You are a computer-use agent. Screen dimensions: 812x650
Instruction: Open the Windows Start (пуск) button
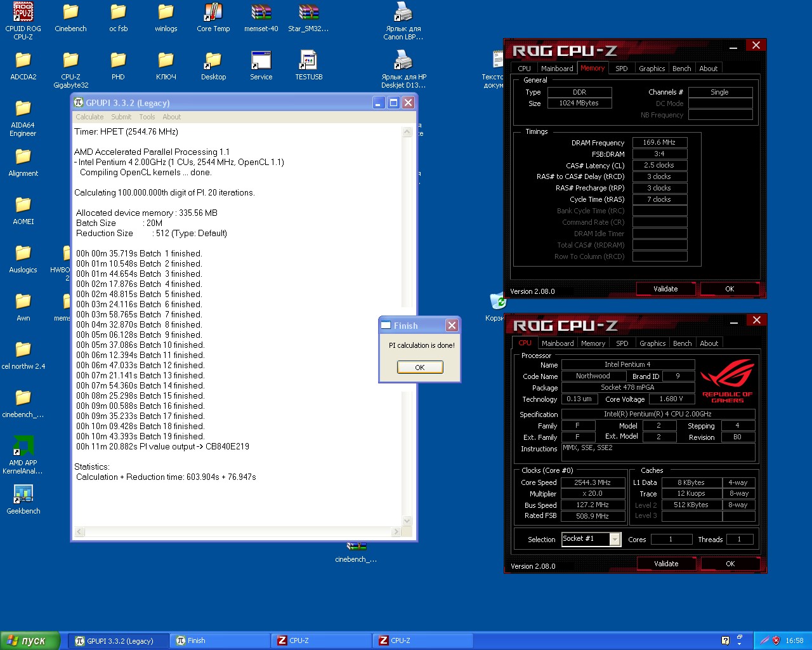click(x=30, y=640)
